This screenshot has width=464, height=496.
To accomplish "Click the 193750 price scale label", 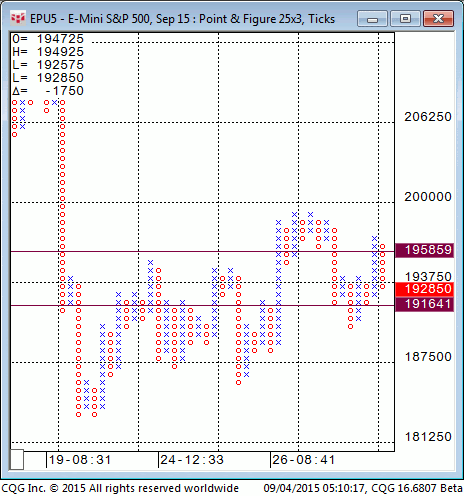I will [x=428, y=276].
